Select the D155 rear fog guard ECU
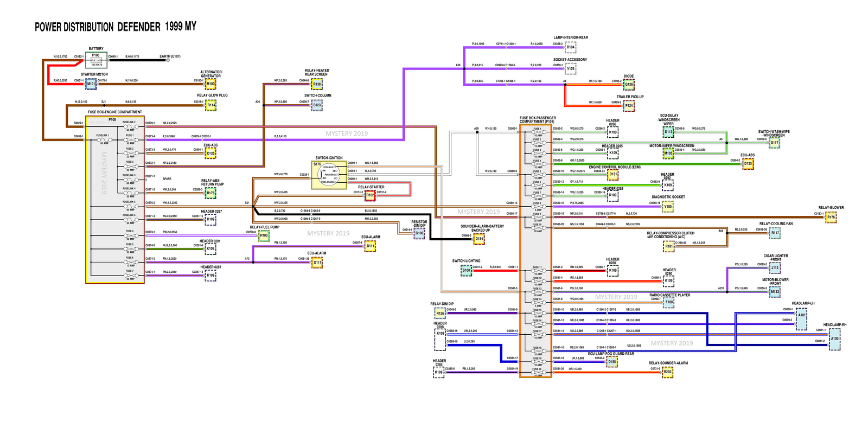The height and width of the screenshot is (428, 868). click(x=612, y=361)
